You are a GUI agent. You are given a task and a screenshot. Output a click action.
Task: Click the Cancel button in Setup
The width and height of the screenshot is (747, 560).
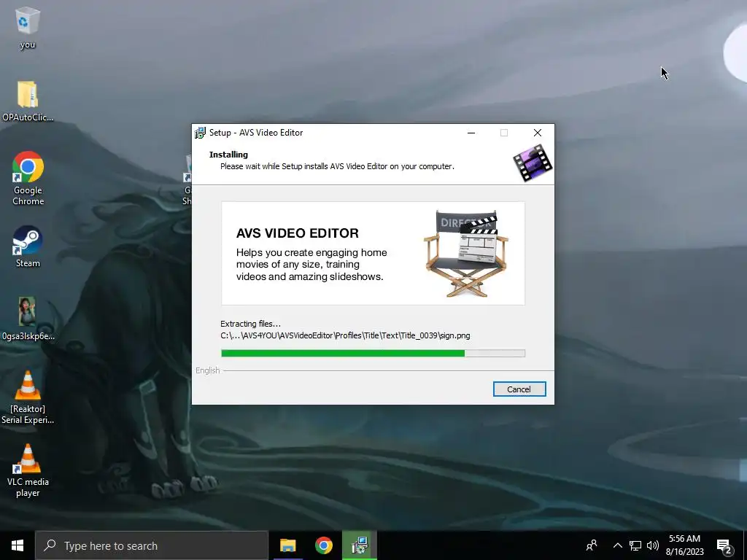coord(519,389)
